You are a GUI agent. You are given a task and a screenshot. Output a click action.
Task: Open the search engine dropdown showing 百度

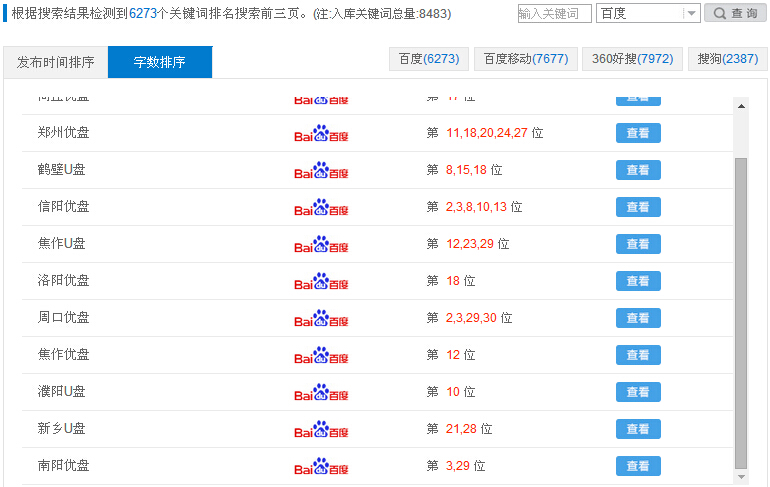pyautogui.click(x=648, y=13)
